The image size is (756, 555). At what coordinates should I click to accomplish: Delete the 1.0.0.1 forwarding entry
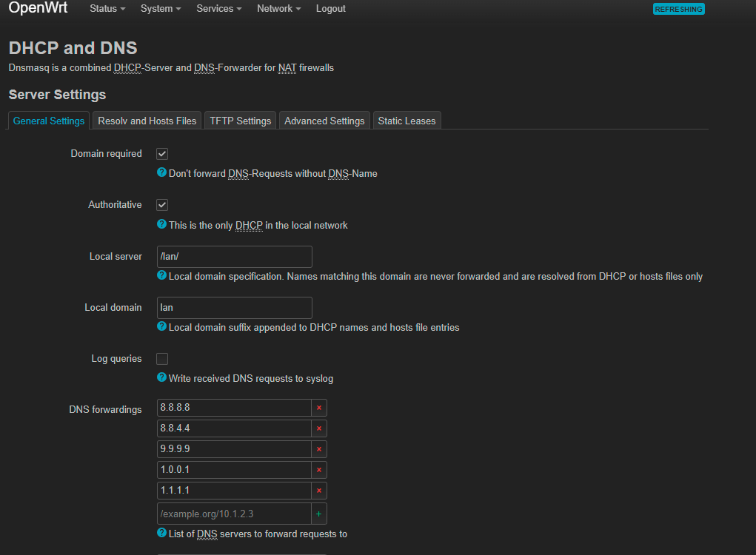[319, 470]
